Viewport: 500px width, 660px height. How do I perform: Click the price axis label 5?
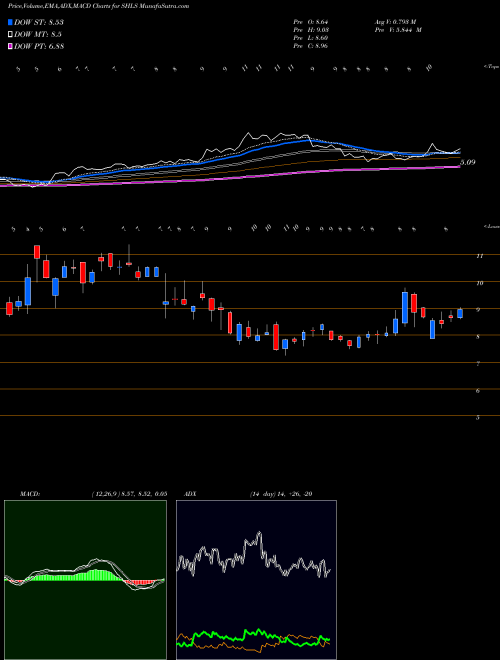(x=478, y=418)
